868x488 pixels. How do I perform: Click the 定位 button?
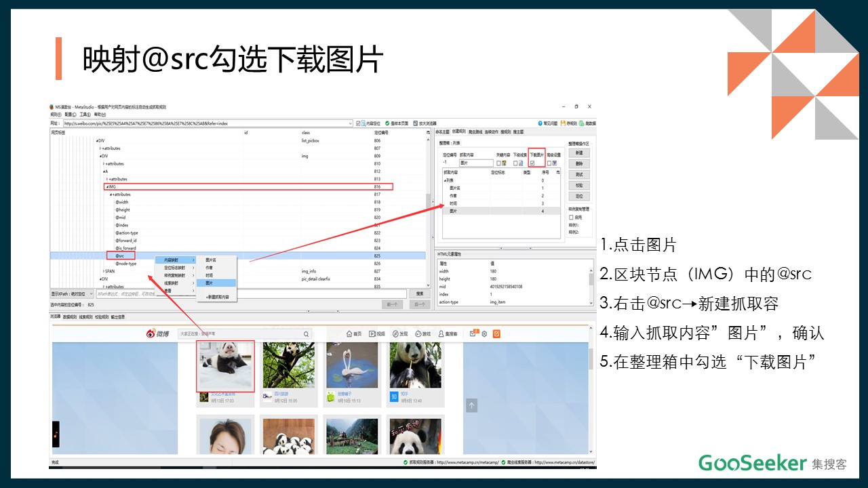[578, 197]
